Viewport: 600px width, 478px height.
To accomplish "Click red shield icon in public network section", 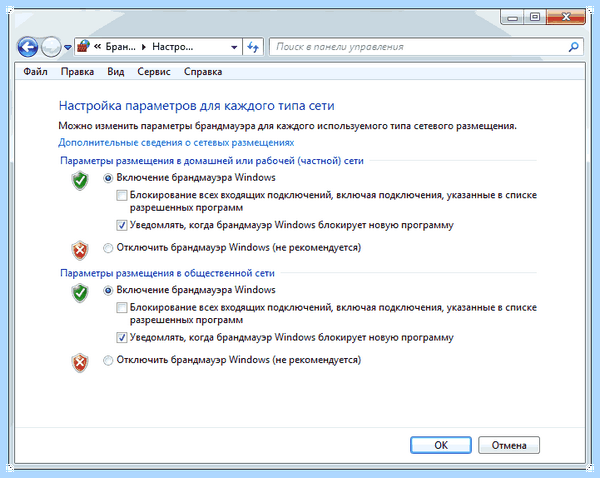I will pyautogui.click(x=80, y=362).
